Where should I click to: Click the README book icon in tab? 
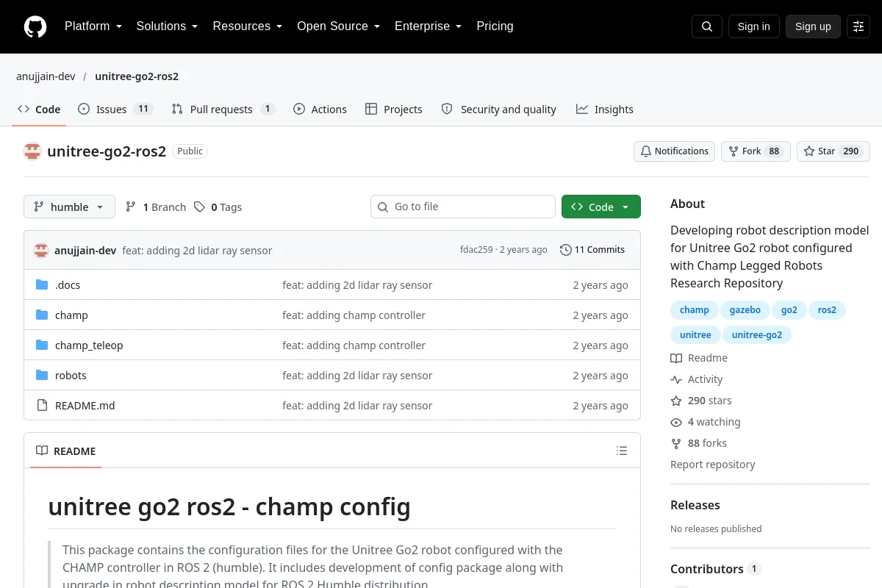(42, 451)
